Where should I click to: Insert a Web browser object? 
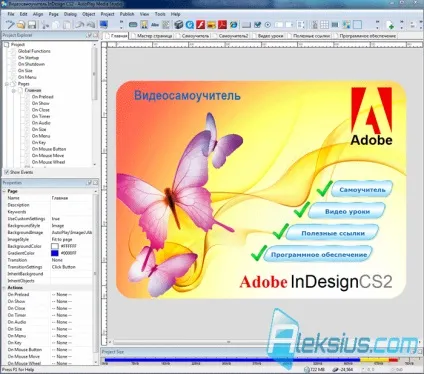(233, 25)
